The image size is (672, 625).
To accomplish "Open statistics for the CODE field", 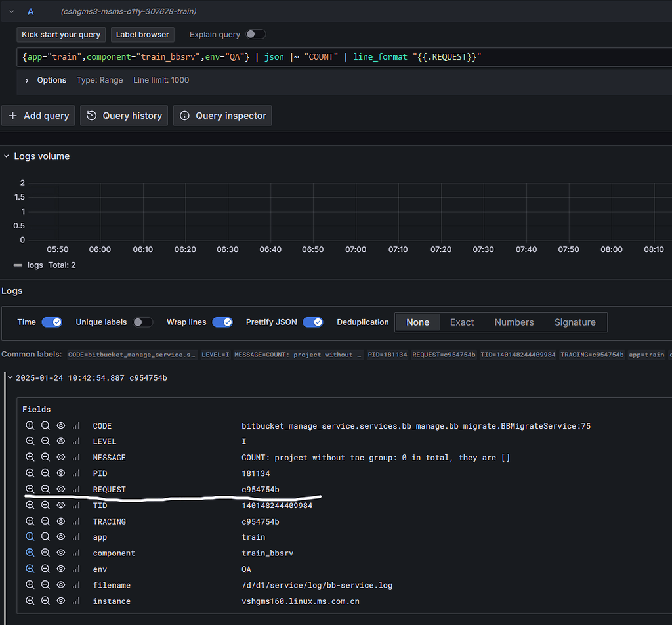I will tap(75, 425).
